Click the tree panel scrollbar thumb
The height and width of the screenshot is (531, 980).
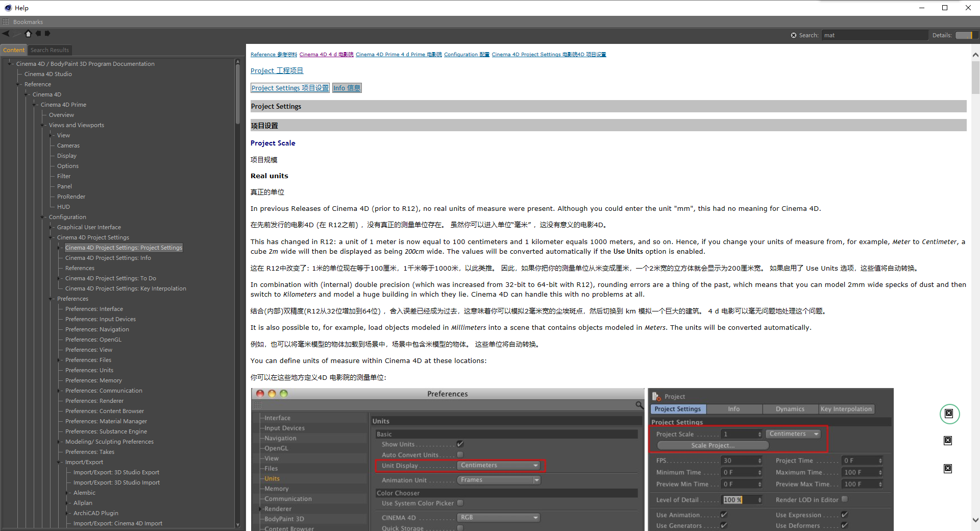238,94
